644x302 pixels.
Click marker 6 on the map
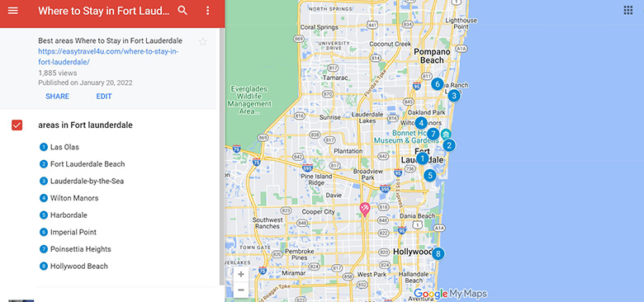pos(438,84)
